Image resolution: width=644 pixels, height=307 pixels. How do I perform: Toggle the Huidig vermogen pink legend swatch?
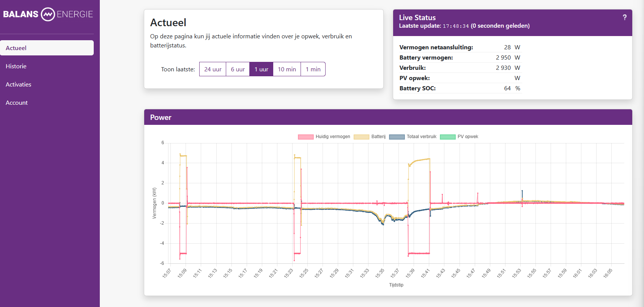coord(305,137)
